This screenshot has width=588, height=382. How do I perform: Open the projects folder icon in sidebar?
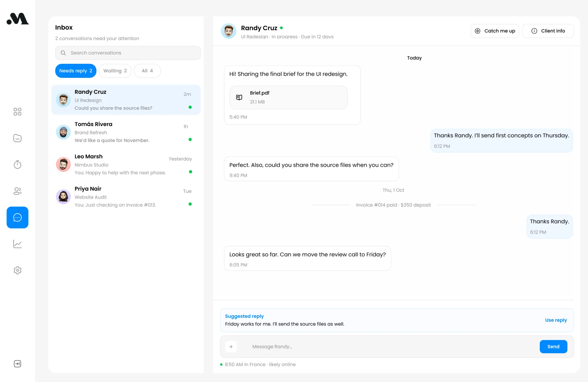[18, 138]
